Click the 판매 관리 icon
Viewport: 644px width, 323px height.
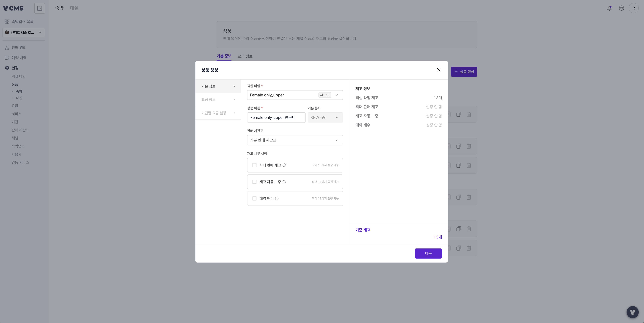[7, 47]
